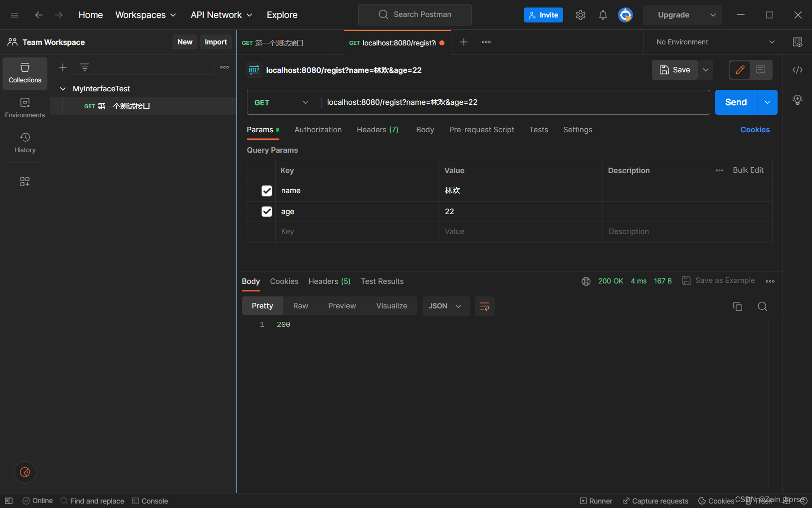Switch to edit mode pencil icon
The width and height of the screenshot is (812, 508).
(740, 70)
